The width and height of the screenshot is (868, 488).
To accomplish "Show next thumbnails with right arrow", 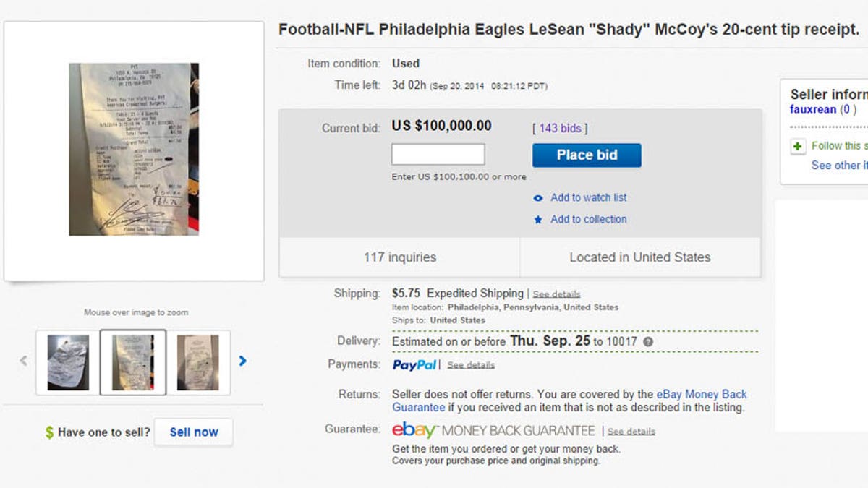I will [x=243, y=361].
